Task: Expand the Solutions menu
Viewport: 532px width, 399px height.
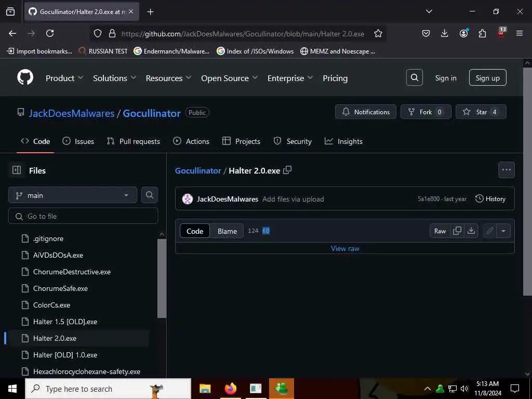Action: pos(115,78)
